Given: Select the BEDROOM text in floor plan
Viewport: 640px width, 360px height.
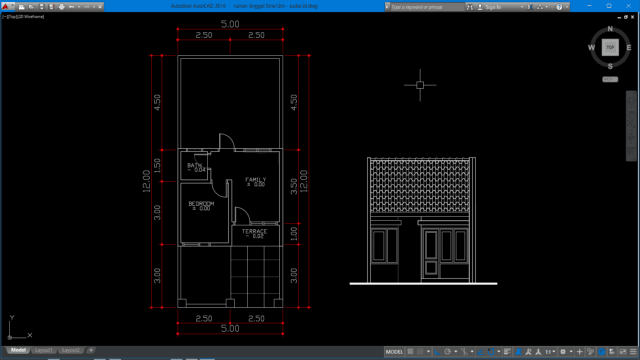Looking at the screenshot, I should [x=201, y=204].
